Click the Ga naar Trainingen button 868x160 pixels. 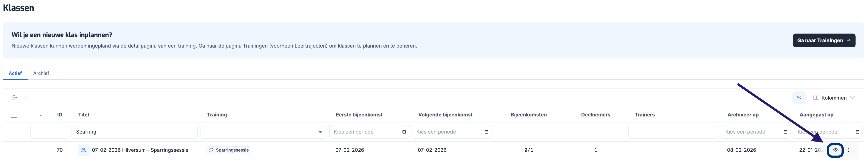(x=824, y=40)
